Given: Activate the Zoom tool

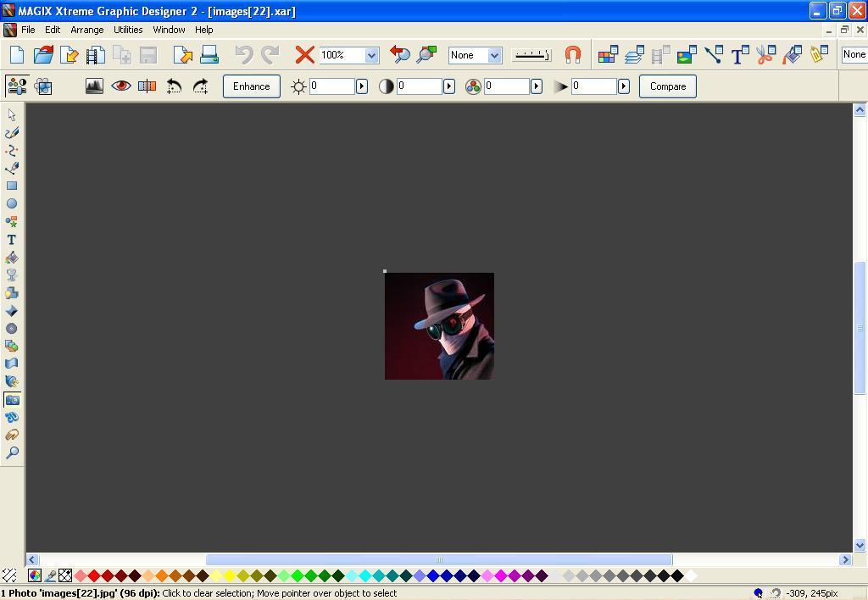Looking at the screenshot, I should point(12,453).
